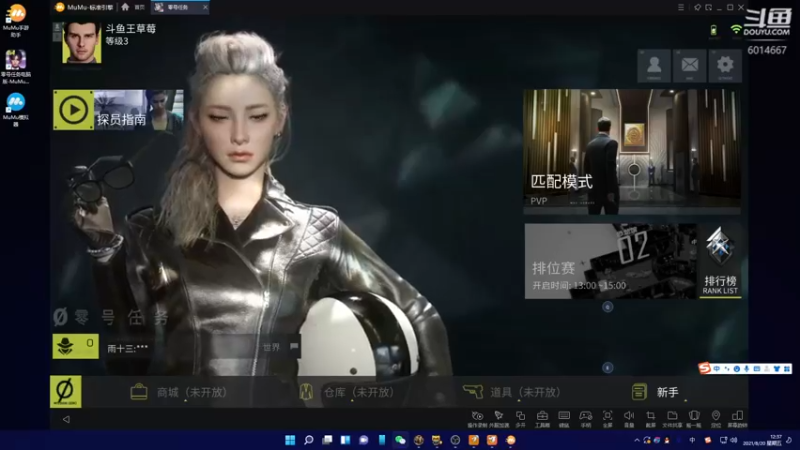Click the player avatar portrait

coord(82,42)
